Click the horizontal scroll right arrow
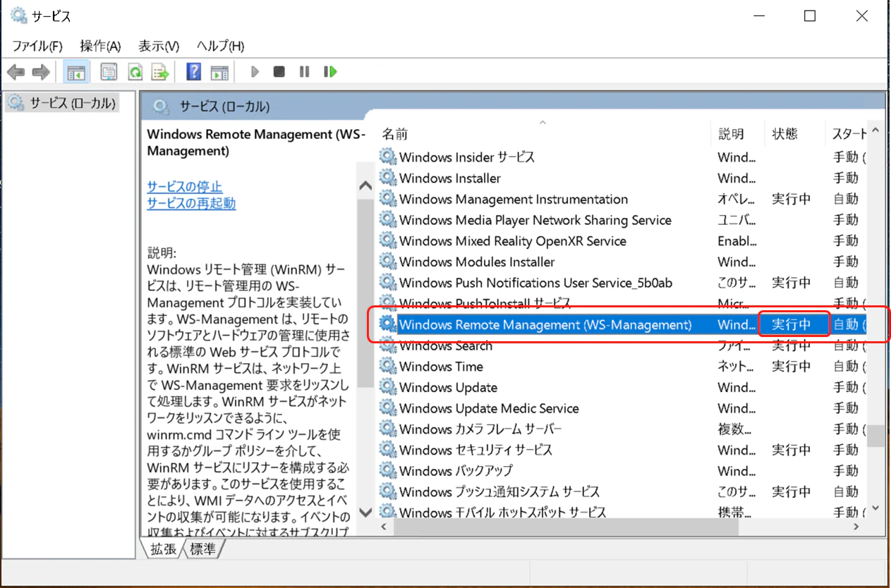This screenshot has height=588, width=891. [856, 527]
